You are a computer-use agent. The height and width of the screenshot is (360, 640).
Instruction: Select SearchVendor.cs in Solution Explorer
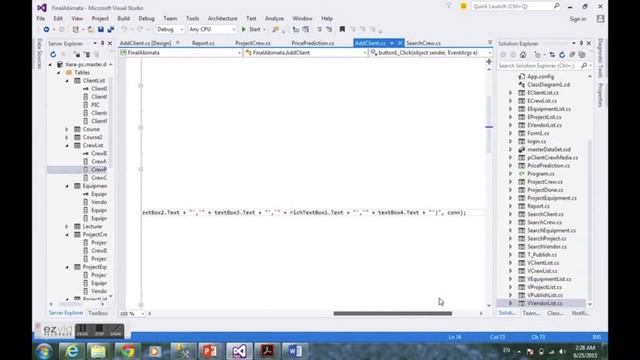click(x=547, y=247)
